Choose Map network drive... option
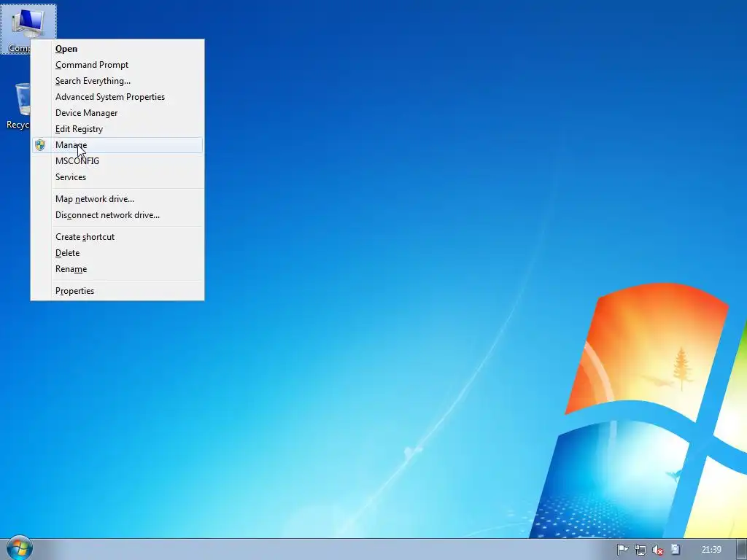 point(117,199)
